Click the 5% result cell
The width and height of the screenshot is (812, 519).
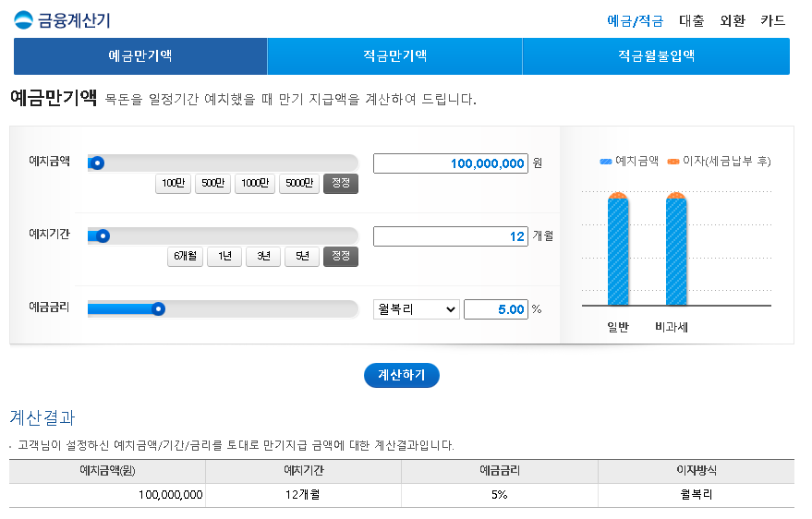click(x=500, y=495)
